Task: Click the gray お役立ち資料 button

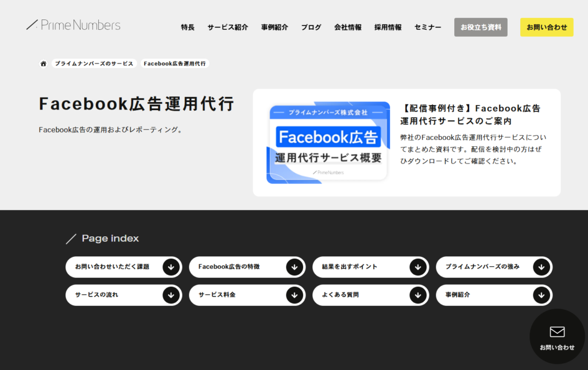Action: click(x=481, y=28)
